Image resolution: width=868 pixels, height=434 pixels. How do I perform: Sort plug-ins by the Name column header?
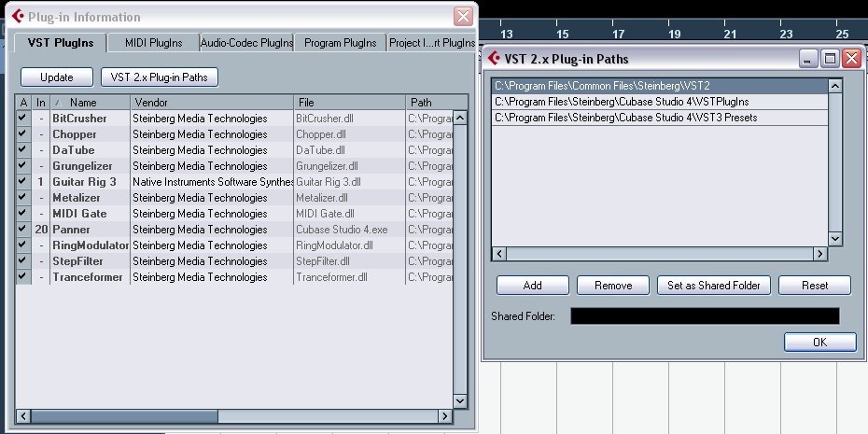click(91, 103)
